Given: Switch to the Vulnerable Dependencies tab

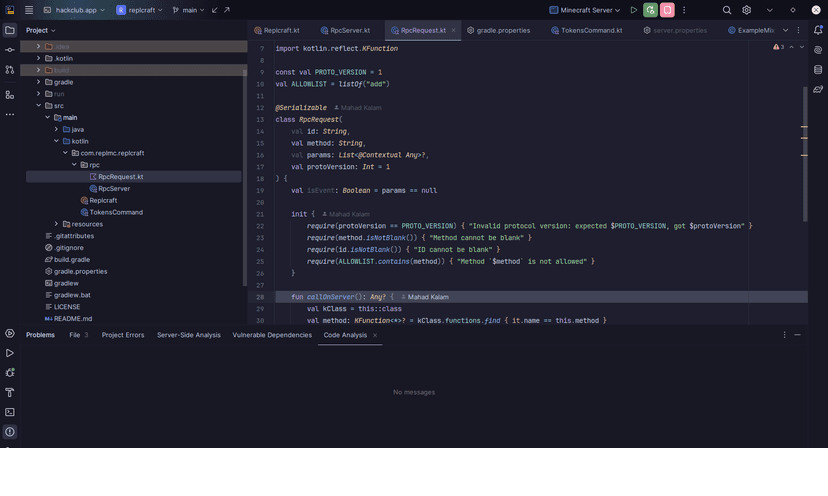Looking at the screenshot, I should (x=272, y=335).
